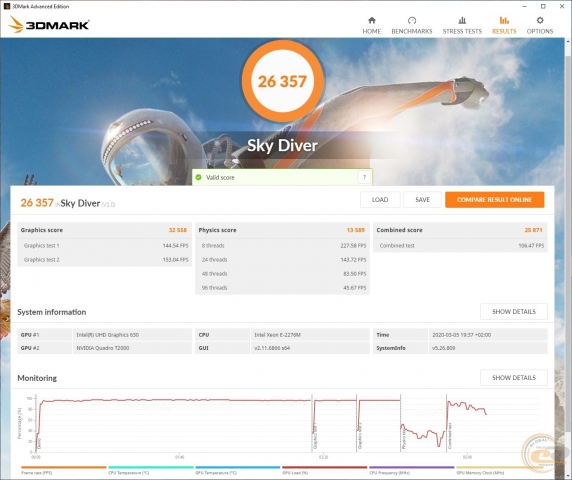Click the green valid score checkmark
This screenshot has width=572, height=480.
198,177
